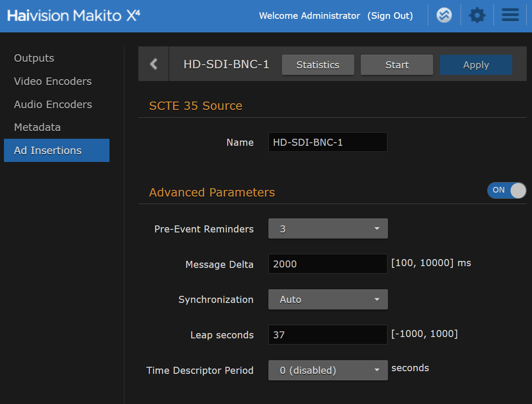Open the settings gear icon
Image resolution: width=532 pixels, height=404 pixels.
click(x=477, y=16)
